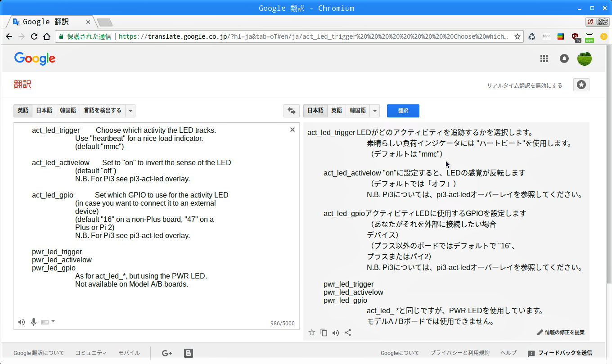
Task: Open the colorful stripes extension icon
Action: 561,36
